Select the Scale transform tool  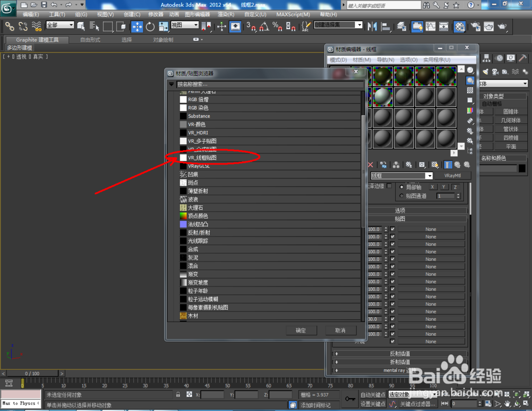tap(163, 27)
